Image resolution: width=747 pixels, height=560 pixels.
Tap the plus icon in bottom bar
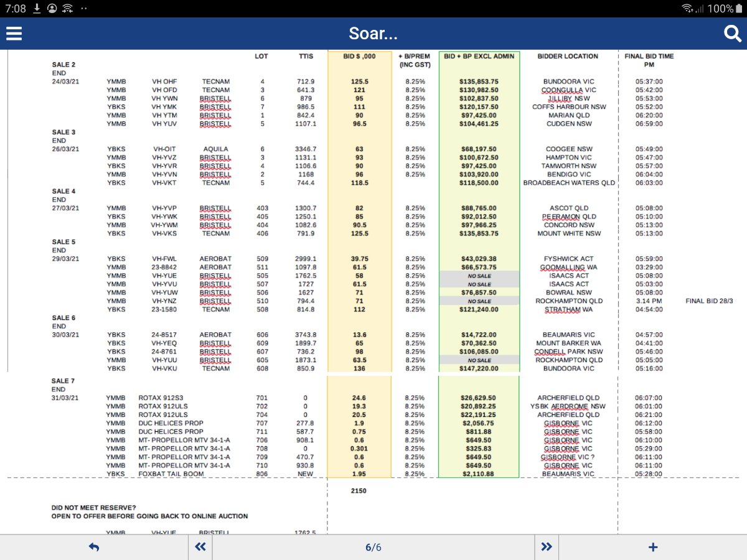tap(653, 548)
